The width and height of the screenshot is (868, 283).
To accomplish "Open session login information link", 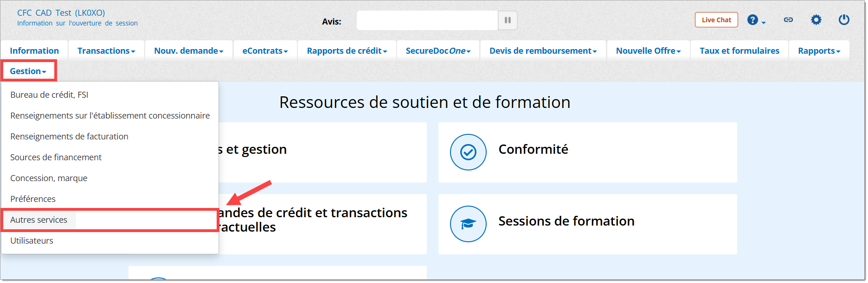I will [x=77, y=23].
